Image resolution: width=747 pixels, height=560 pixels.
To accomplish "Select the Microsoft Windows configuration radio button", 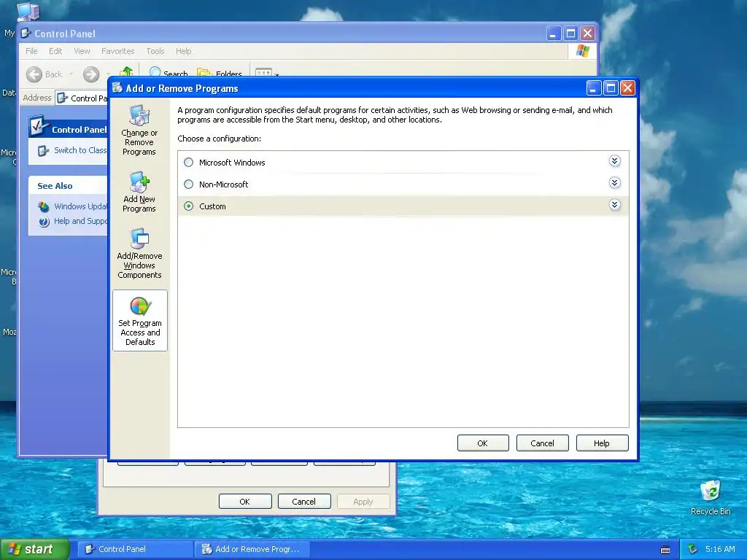I will tap(189, 163).
